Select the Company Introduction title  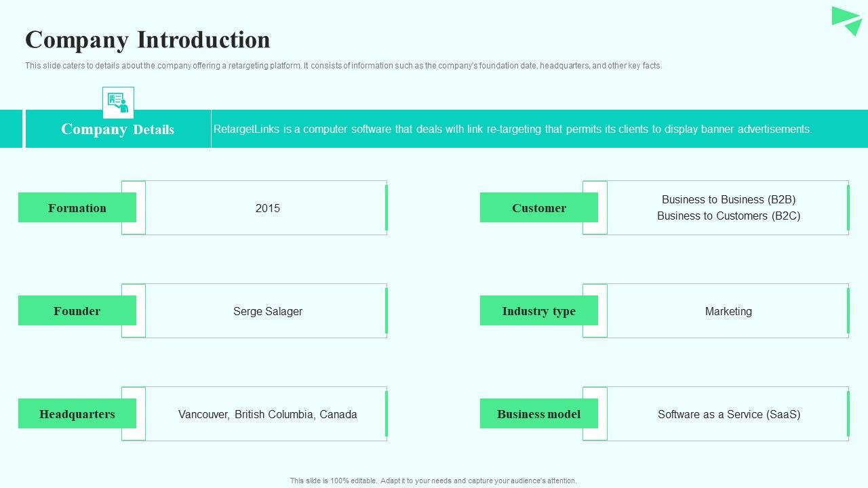[x=148, y=39]
